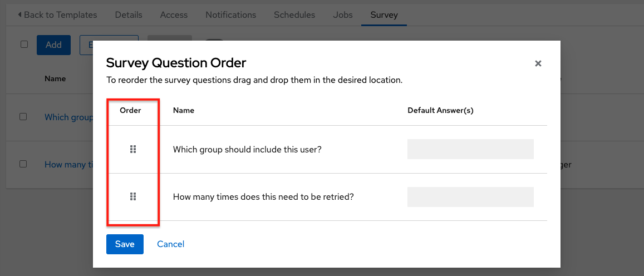Open the 'How many ti' question link in list
This screenshot has height=276, width=644.
tap(68, 165)
